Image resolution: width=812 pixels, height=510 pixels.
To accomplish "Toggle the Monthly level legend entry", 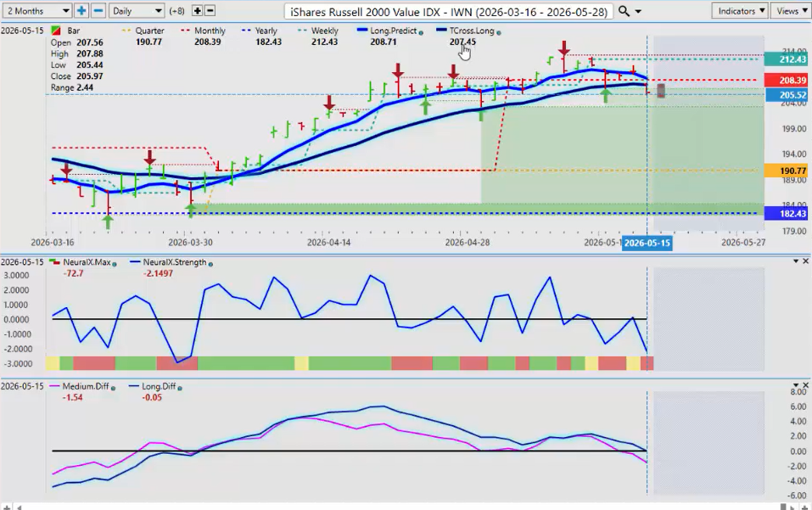I will (203, 31).
